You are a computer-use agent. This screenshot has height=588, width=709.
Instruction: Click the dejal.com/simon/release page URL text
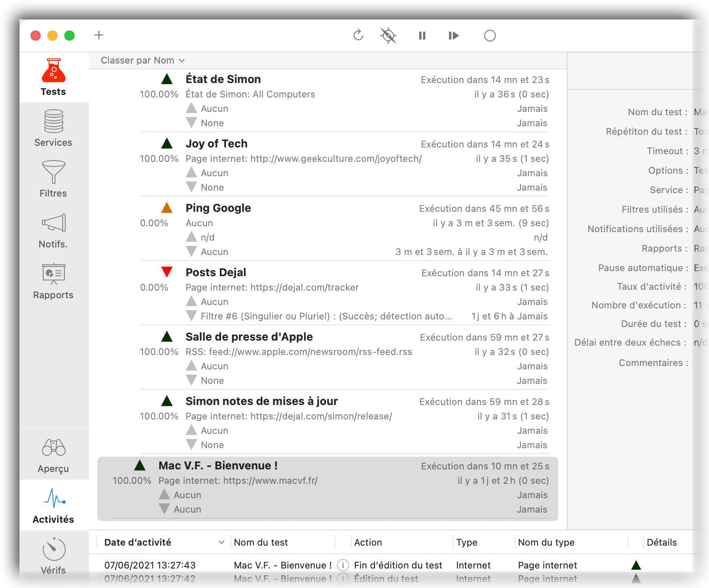click(x=289, y=416)
